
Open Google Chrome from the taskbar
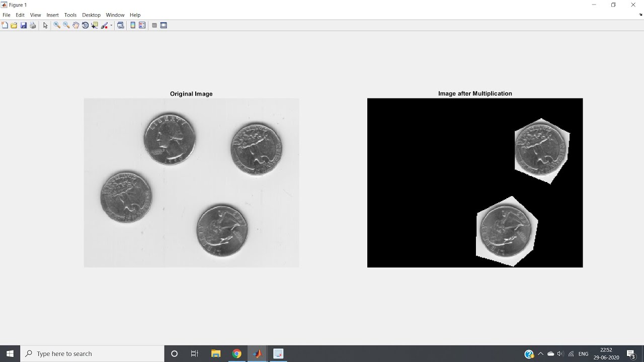point(236,354)
